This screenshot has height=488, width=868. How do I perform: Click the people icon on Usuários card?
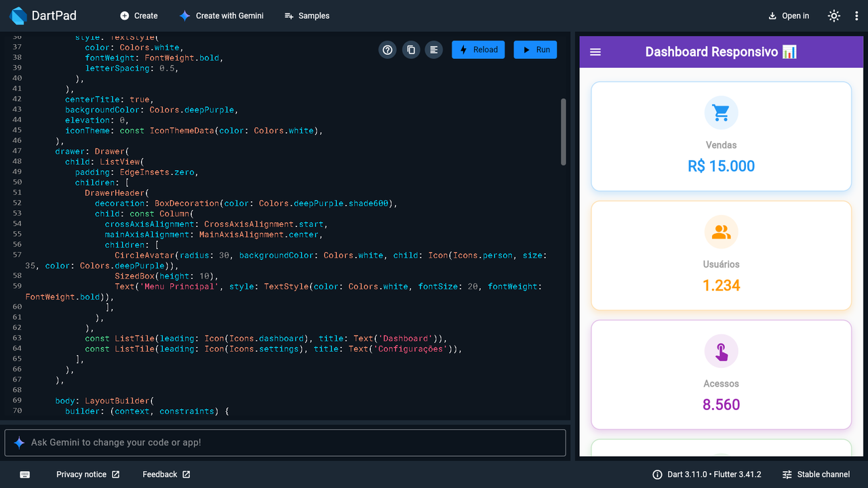(x=721, y=232)
